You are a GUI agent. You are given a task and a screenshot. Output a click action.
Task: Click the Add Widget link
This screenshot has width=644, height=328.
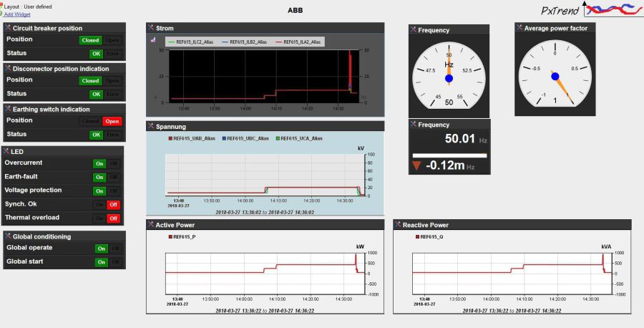pos(17,14)
